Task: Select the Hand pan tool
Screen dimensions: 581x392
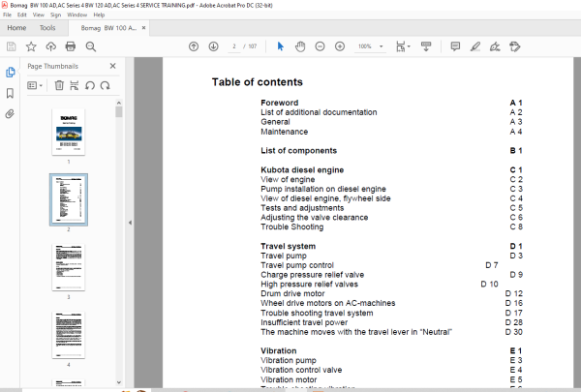Action: pyautogui.click(x=300, y=46)
